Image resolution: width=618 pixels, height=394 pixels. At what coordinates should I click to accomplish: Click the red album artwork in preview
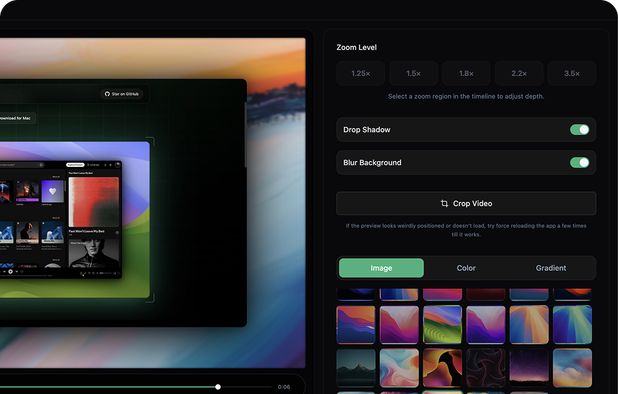pyautogui.click(x=94, y=202)
